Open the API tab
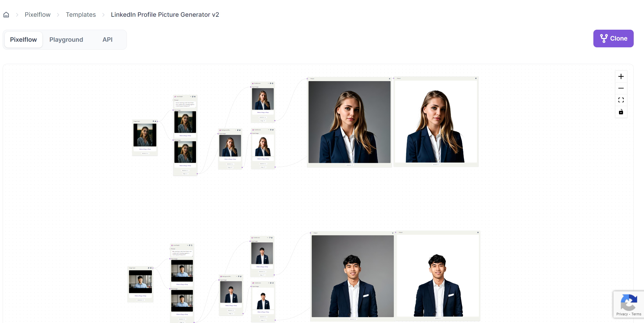 click(107, 40)
